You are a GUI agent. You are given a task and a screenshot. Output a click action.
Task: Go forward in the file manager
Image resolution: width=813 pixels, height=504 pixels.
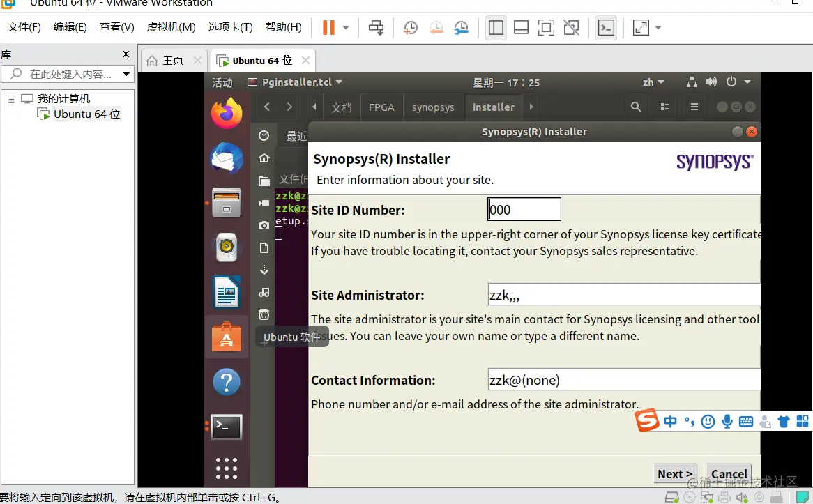(x=289, y=107)
